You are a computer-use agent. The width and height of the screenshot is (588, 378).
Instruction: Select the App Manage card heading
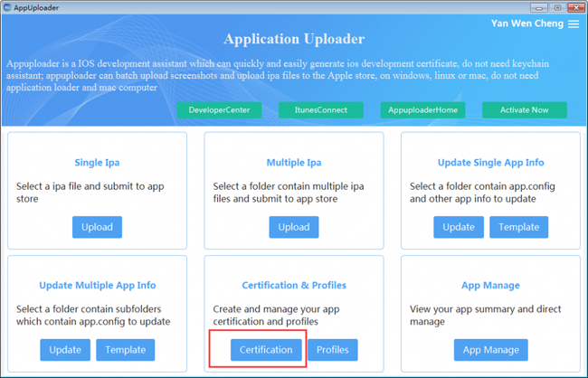pyautogui.click(x=490, y=286)
